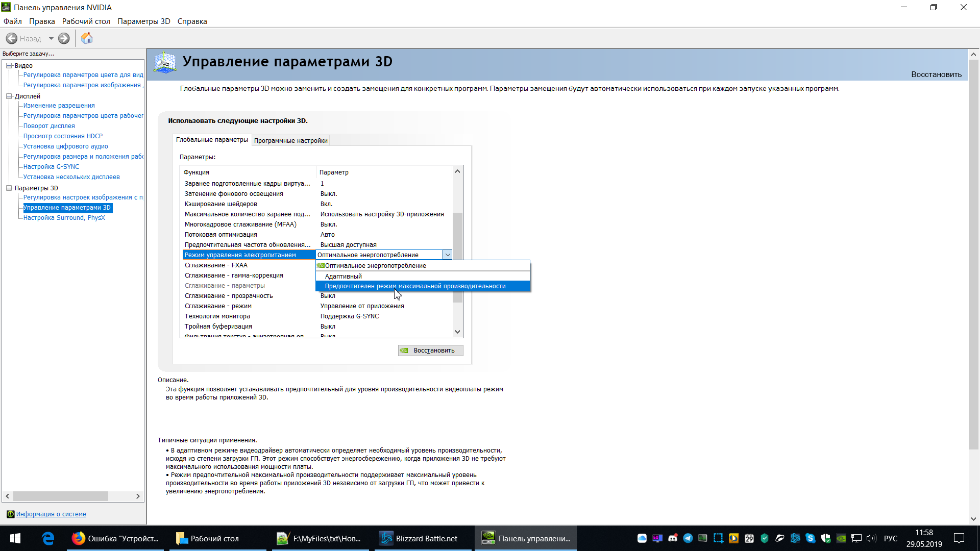Viewport: 980px width, 551px height.
Task: Click the Skype icon in system tray
Action: tap(811, 538)
